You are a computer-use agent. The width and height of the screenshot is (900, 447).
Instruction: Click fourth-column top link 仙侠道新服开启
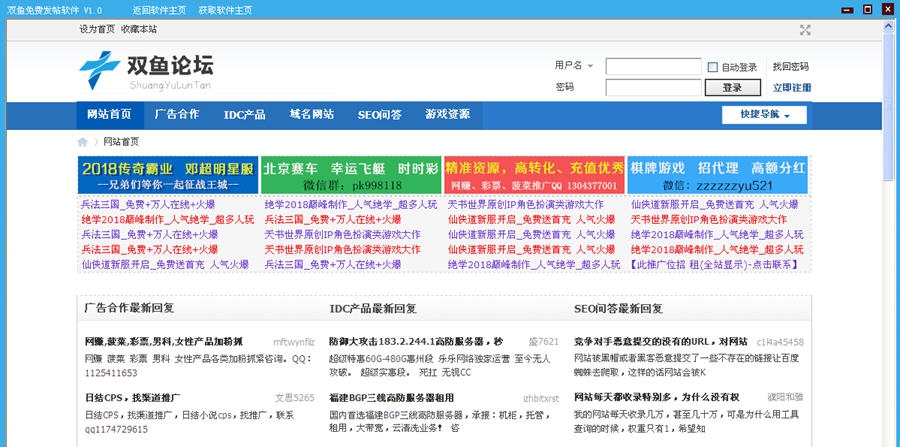pos(715,204)
